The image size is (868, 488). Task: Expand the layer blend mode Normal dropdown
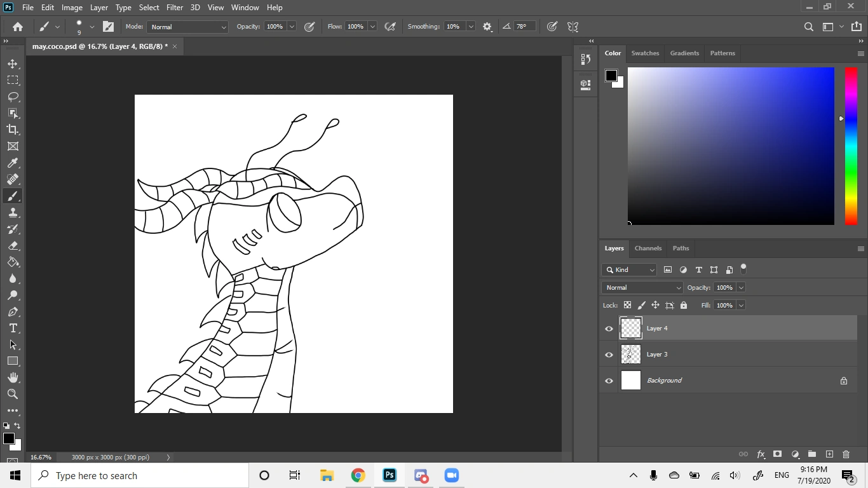click(x=642, y=288)
